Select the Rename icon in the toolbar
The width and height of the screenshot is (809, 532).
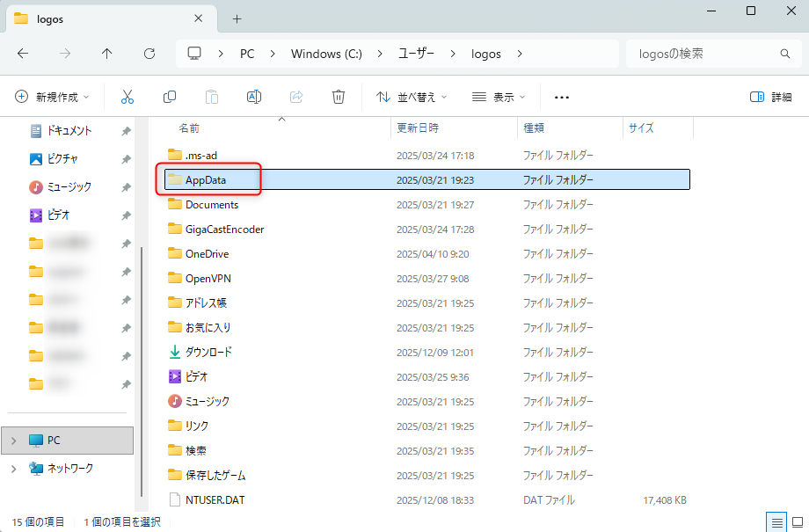(x=254, y=97)
